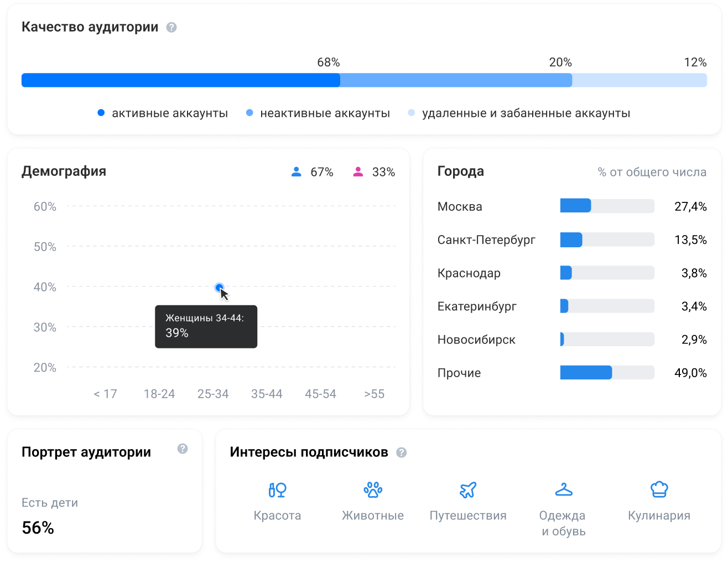The height and width of the screenshot is (563, 728).
Task: Click the Прочие progress bar
Action: click(x=607, y=372)
